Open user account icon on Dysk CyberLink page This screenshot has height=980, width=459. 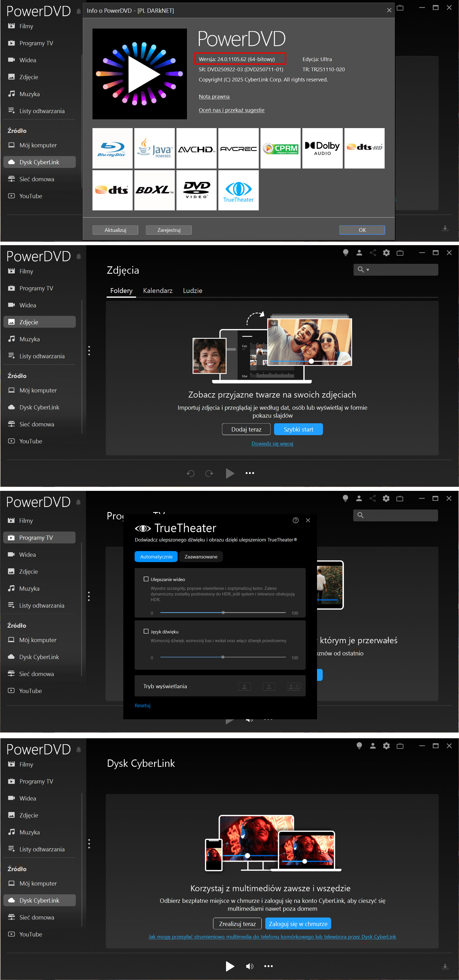point(373,746)
